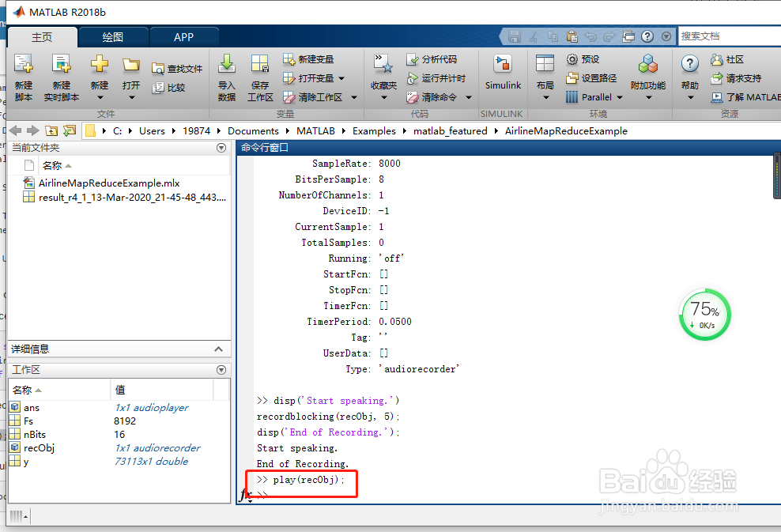The height and width of the screenshot is (532, 781).
Task: Click Users in address path
Action: tap(152, 131)
